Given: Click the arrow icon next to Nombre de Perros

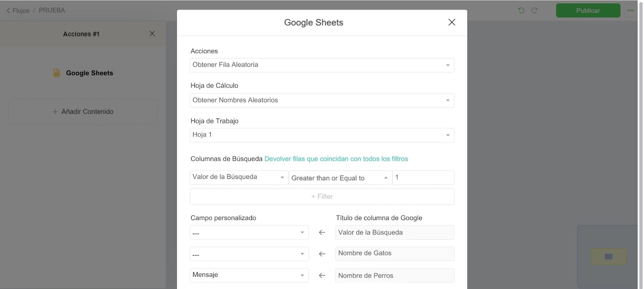Looking at the screenshot, I should coord(322,275).
